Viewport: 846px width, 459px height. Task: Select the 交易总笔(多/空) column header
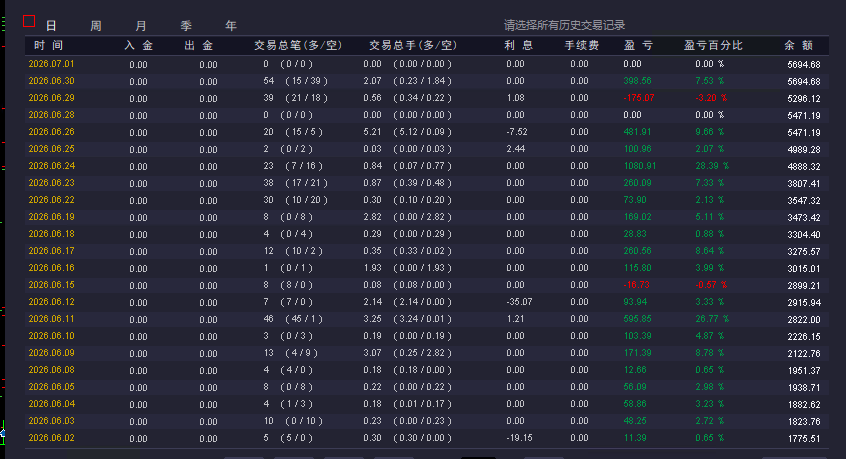click(298, 45)
